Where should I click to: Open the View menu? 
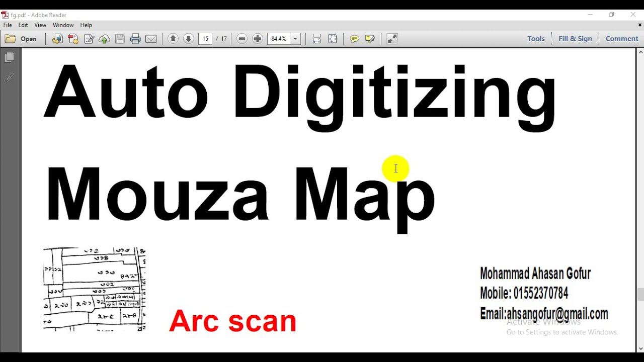[40, 25]
